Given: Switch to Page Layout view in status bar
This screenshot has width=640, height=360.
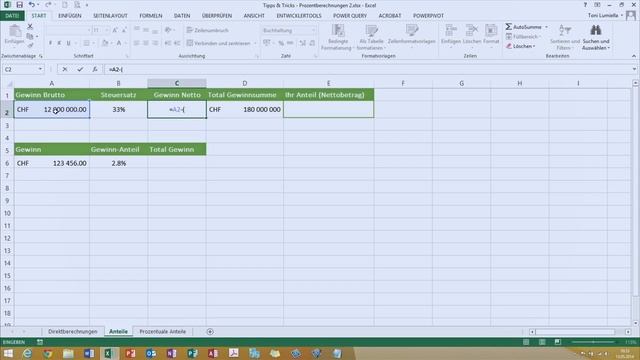Looking at the screenshot, I should 542,342.
